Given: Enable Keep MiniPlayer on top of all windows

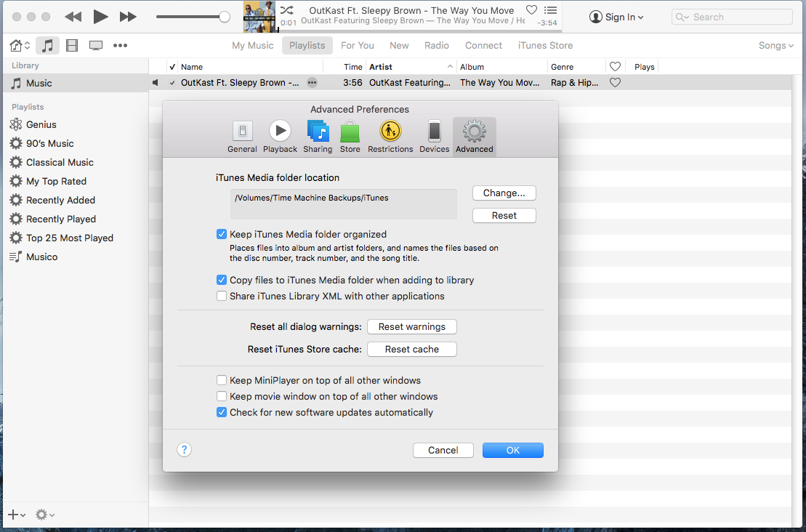Looking at the screenshot, I should 222,380.
